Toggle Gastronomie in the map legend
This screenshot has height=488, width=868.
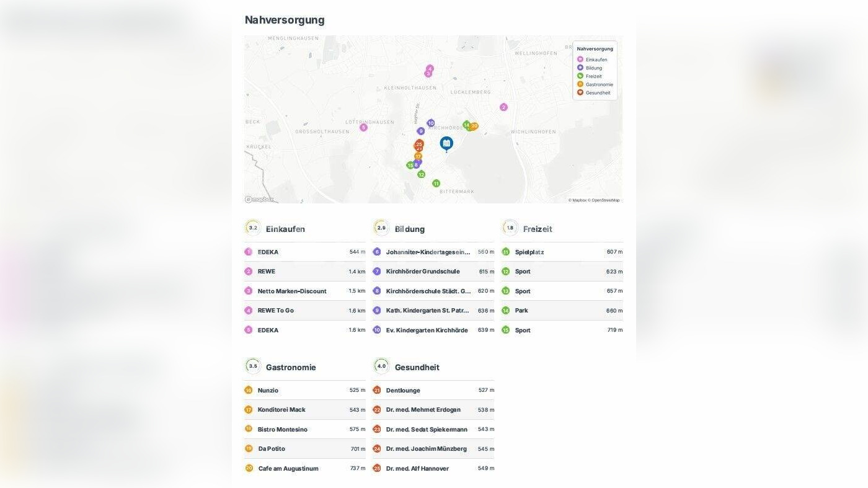(599, 84)
